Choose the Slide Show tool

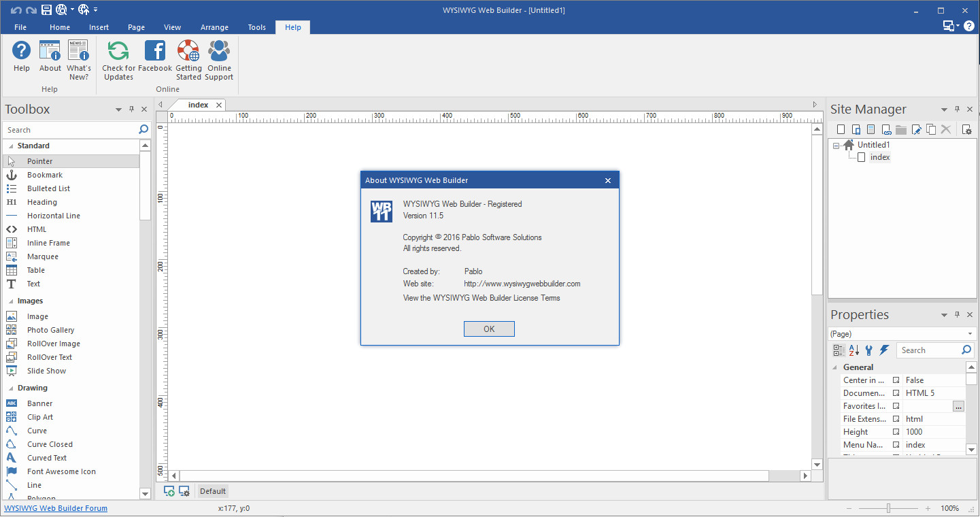(71, 371)
